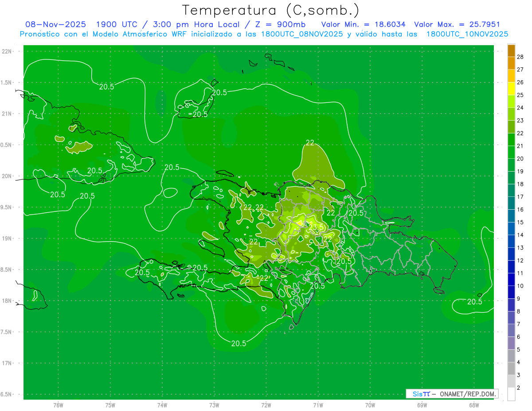The height and width of the screenshot is (411, 532).
Task: Click the 20.5 contour label near 68W
Action: (x=474, y=302)
